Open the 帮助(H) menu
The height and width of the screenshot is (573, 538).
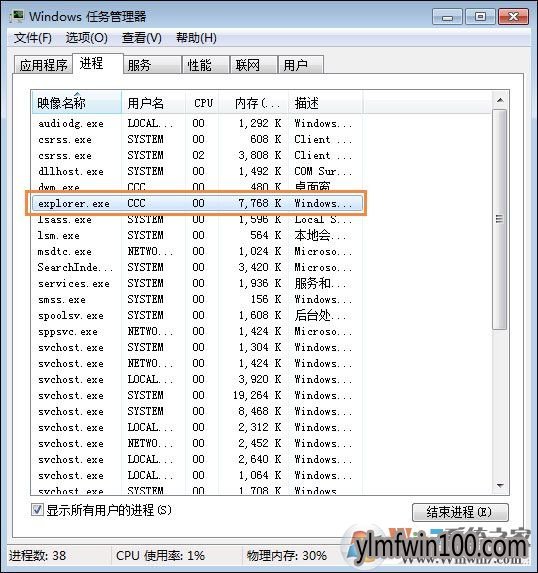pyautogui.click(x=196, y=38)
